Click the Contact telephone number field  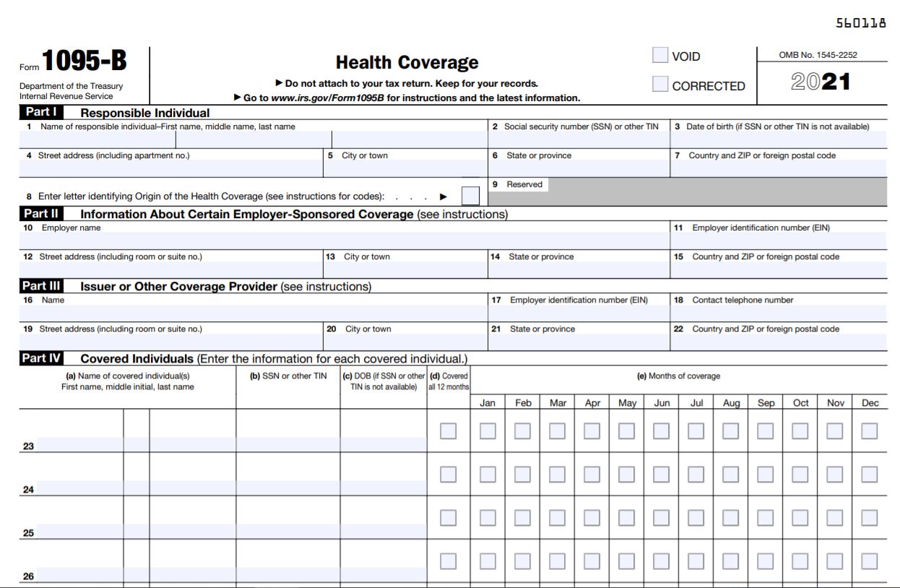click(779, 313)
